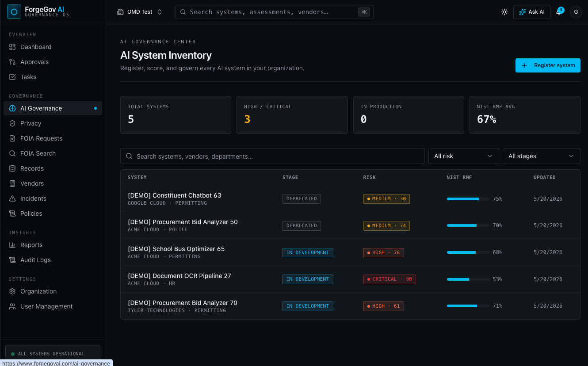The image size is (588, 366).
Task: Open notifications bell icon
Action: coord(559,12)
